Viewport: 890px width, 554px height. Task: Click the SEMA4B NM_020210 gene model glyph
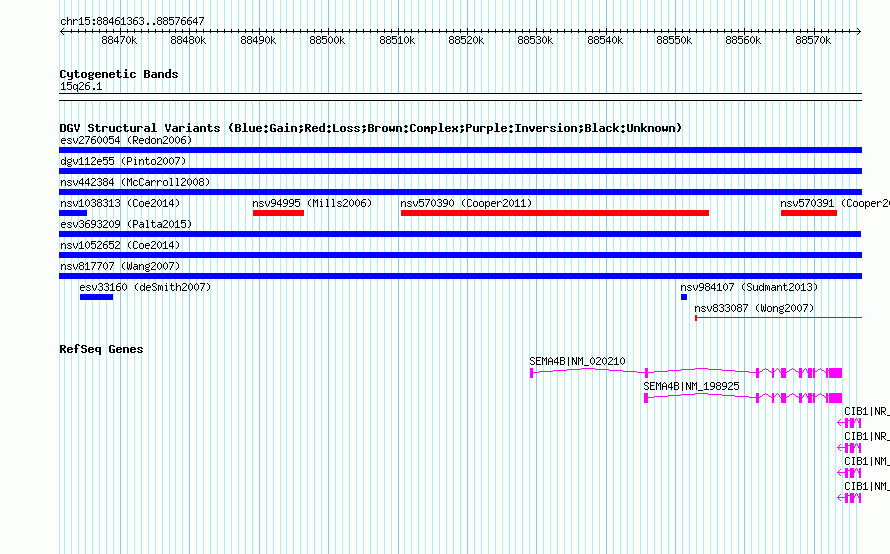click(686, 373)
